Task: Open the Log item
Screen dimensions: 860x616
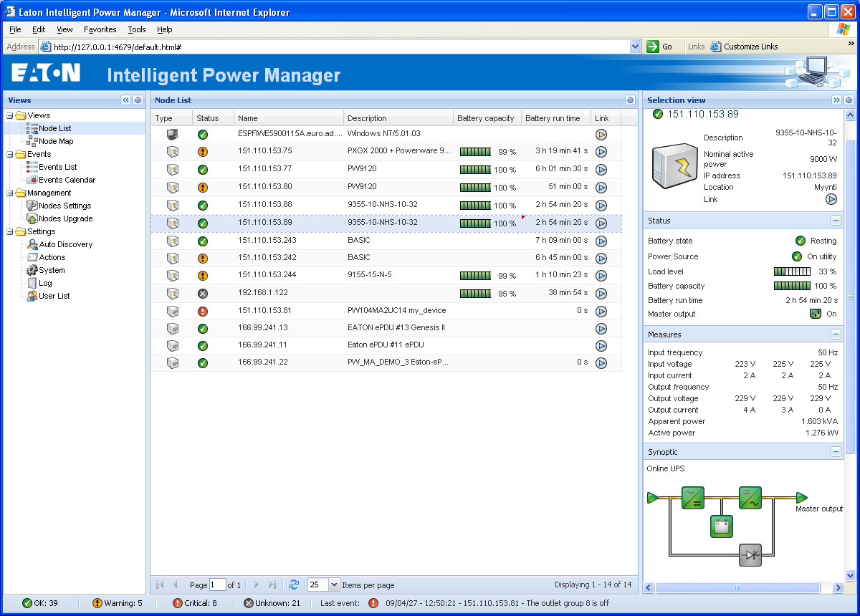Action: pyautogui.click(x=45, y=283)
